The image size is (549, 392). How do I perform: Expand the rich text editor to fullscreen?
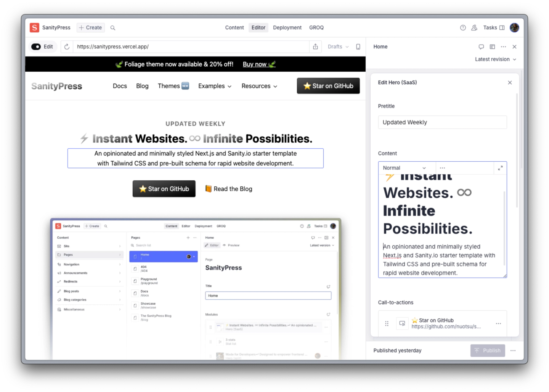[x=501, y=168]
